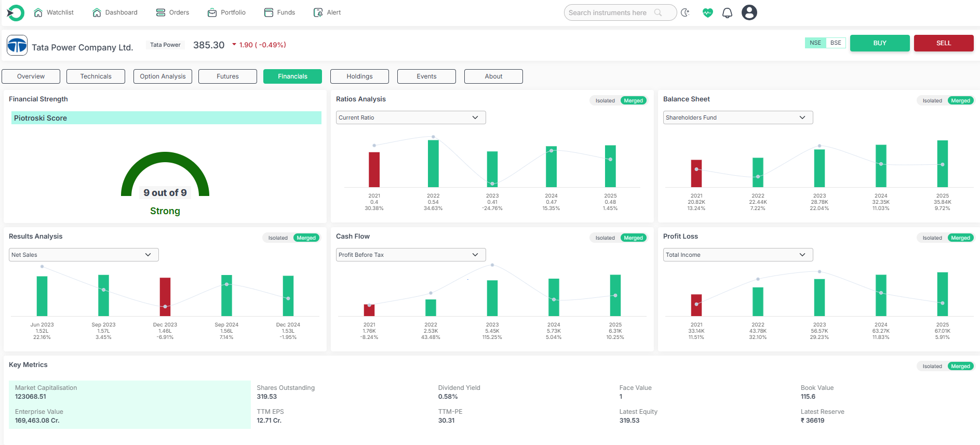
Task: Open the Current Ratio dropdown
Action: coord(411,117)
